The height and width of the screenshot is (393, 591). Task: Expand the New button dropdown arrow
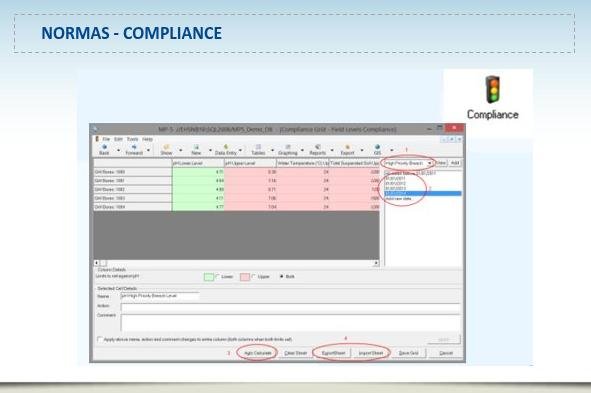210,150
